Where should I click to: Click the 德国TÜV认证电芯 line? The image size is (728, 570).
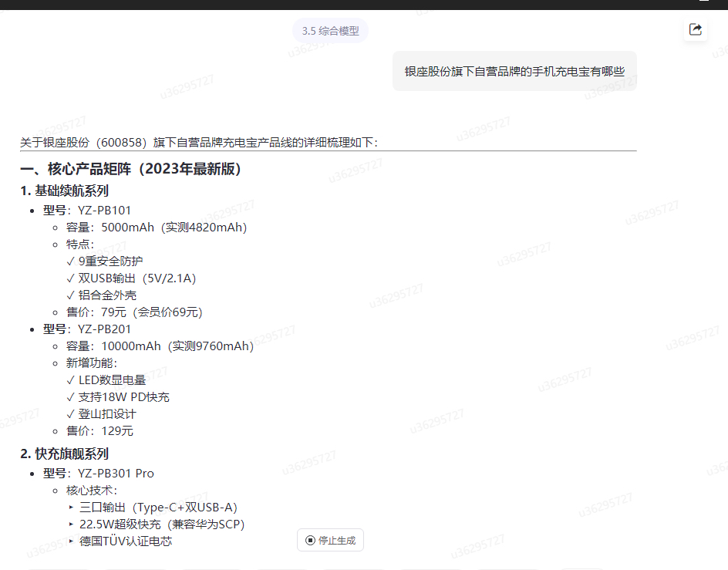coord(121,541)
